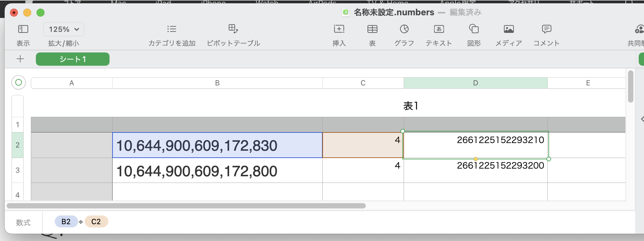This screenshot has height=241, width=644.
Task: Select row 2 header
Action: click(18, 145)
